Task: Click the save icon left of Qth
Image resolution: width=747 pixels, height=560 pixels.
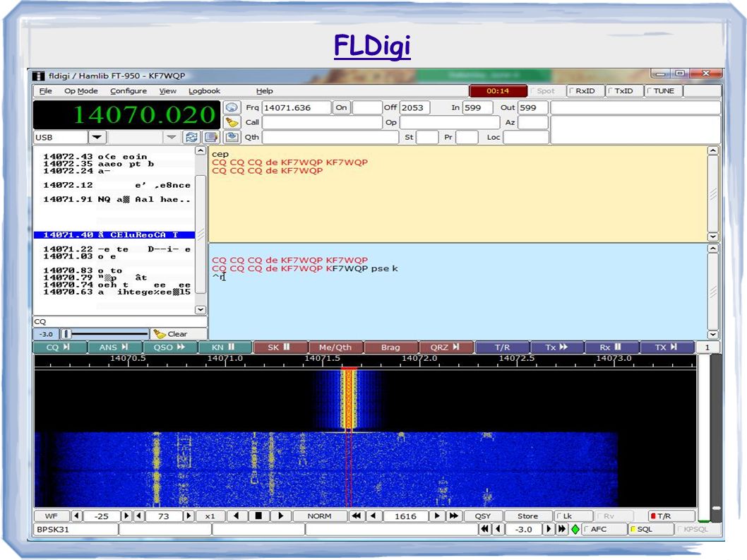Action: [x=232, y=137]
